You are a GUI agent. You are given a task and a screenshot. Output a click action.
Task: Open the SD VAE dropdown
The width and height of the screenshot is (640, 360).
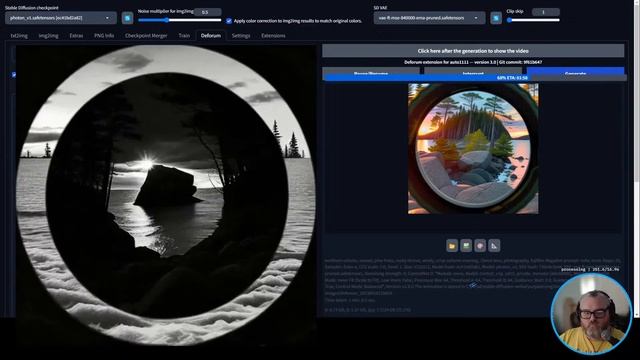click(429, 18)
